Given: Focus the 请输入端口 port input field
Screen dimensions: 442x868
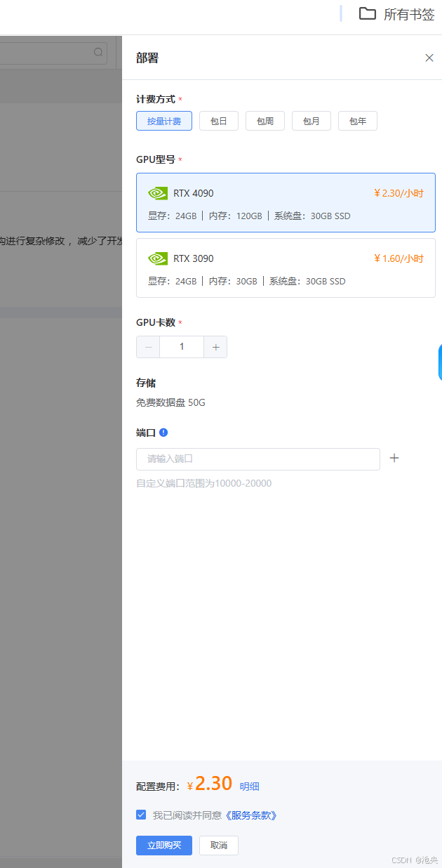Looking at the screenshot, I should pyautogui.click(x=258, y=459).
